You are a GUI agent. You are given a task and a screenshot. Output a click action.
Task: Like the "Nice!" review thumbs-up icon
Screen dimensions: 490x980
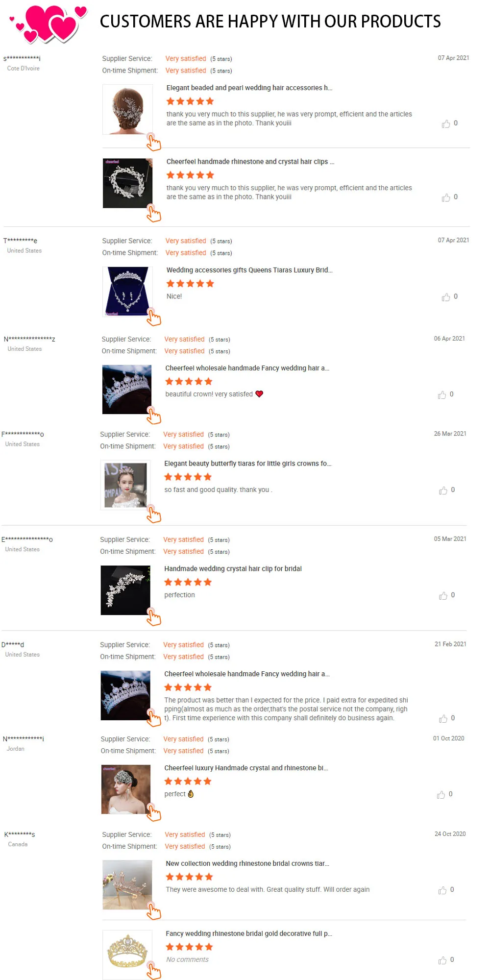tap(446, 297)
